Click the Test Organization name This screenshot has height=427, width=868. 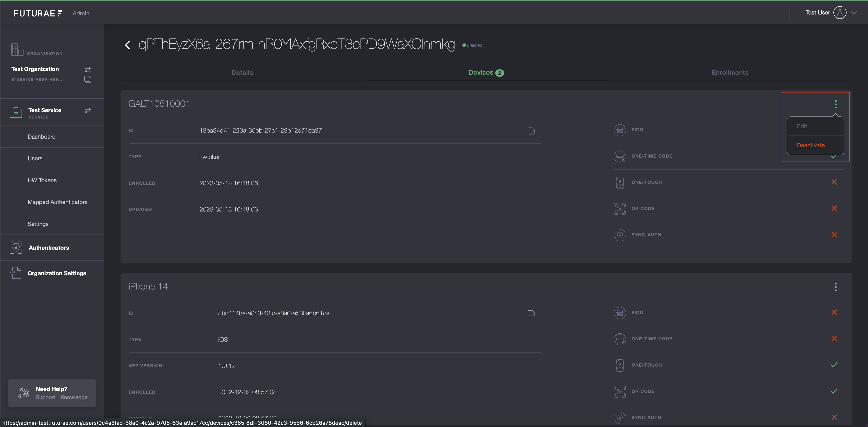35,69
